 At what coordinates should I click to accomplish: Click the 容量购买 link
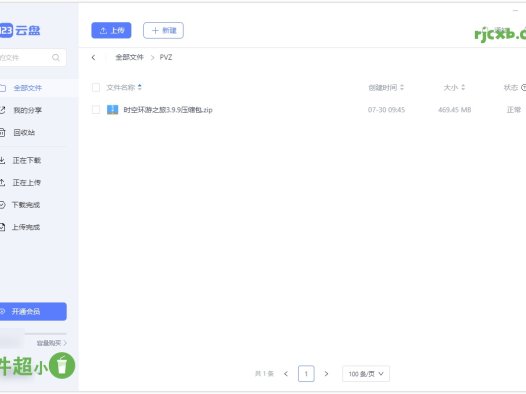point(52,343)
